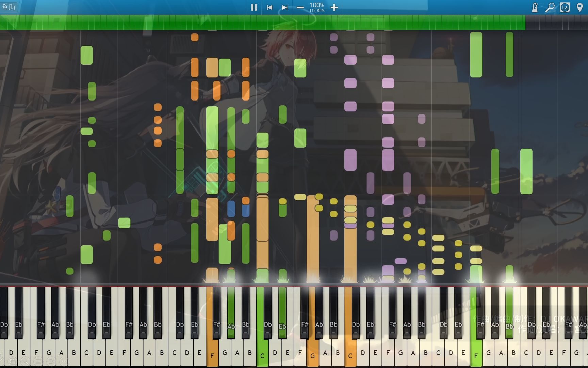Image resolution: width=588 pixels, height=368 pixels.
Task: Toggle the metronome icon
Action: (x=535, y=7)
